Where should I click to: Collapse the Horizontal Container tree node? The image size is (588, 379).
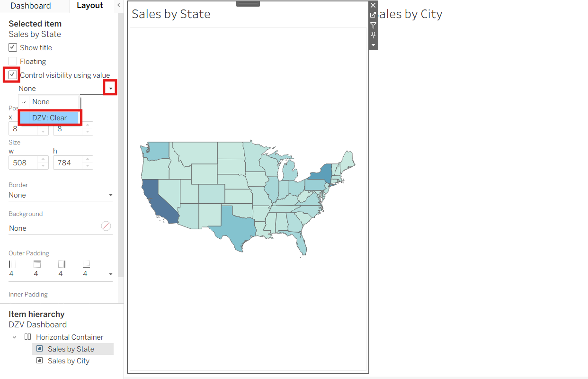(x=14, y=337)
